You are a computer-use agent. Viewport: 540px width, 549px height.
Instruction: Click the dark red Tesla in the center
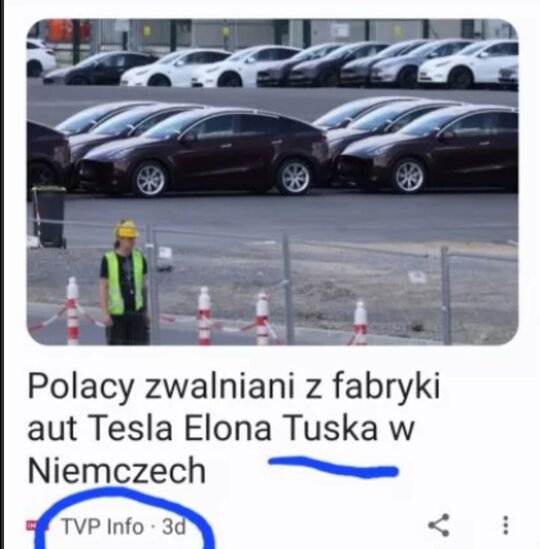(203, 152)
